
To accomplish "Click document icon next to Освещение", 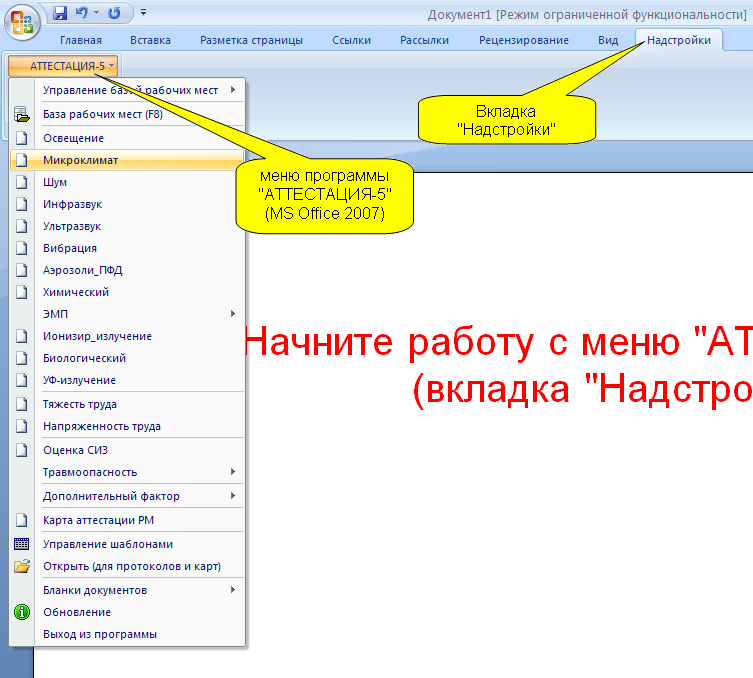I will (22, 138).
